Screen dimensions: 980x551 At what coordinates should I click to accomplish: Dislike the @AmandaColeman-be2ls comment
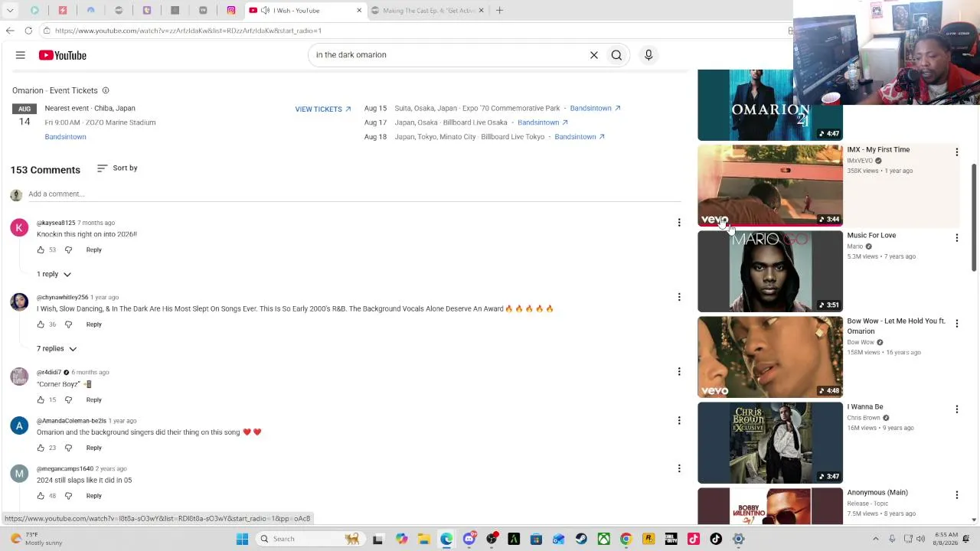point(68,448)
